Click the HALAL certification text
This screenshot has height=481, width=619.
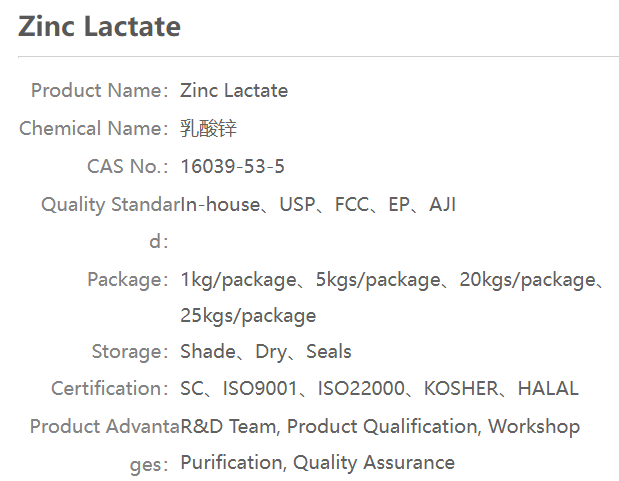548,389
